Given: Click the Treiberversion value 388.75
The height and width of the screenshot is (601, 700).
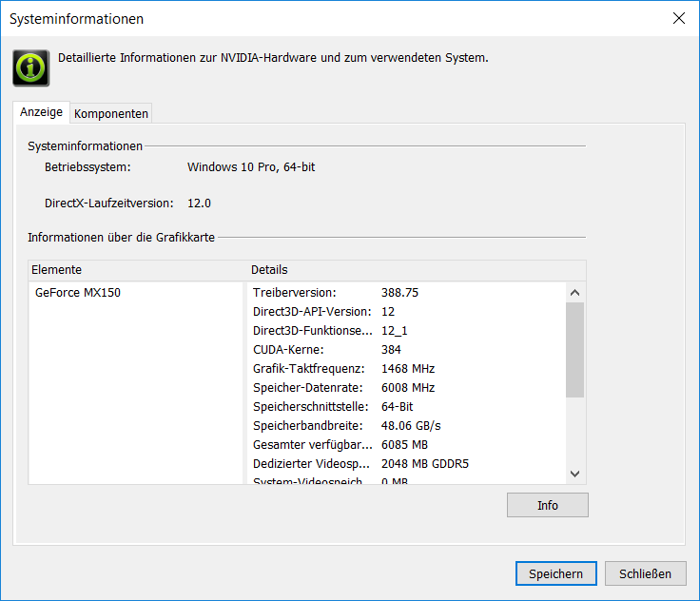Looking at the screenshot, I should click(399, 293).
